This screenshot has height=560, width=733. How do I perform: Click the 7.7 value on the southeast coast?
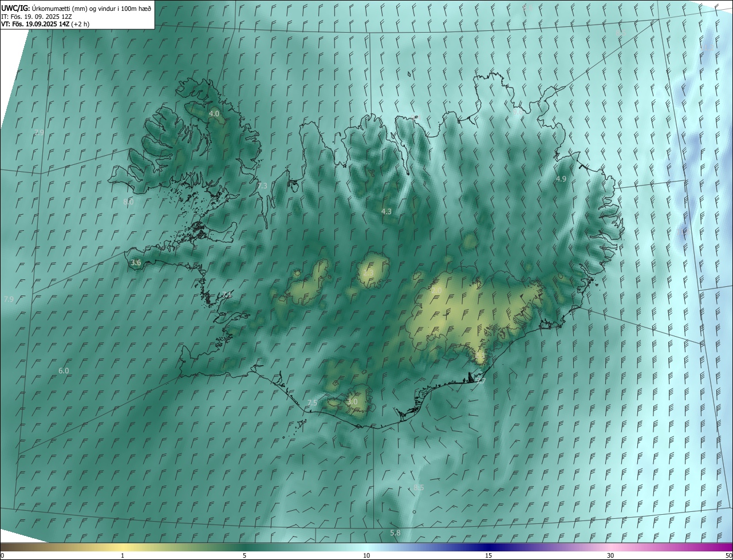point(481,381)
